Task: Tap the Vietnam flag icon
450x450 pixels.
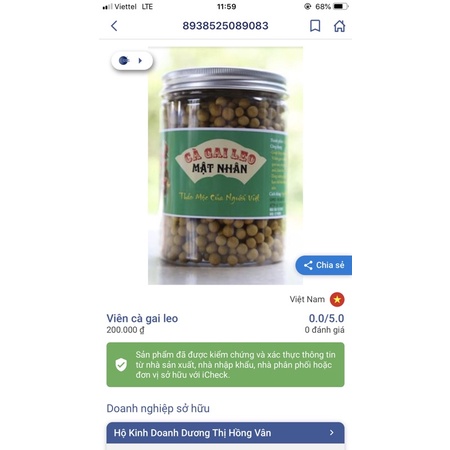Action: [337, 299]
